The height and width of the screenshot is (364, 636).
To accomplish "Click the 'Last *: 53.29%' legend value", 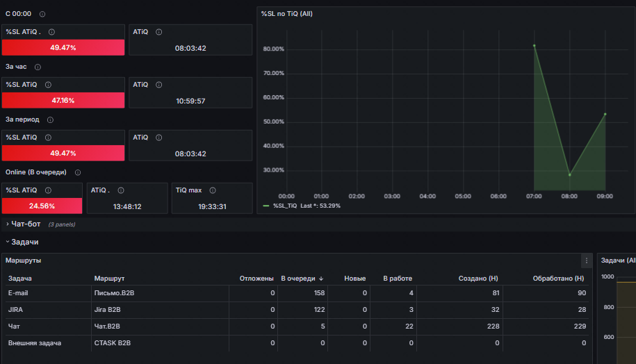I will [x=320, y=206].
